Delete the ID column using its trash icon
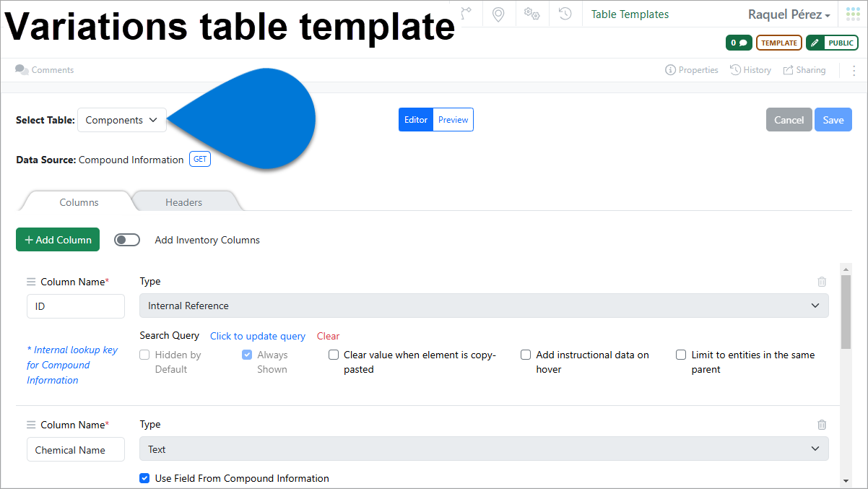This screenshot has width=868, height=489. [822, 282]
